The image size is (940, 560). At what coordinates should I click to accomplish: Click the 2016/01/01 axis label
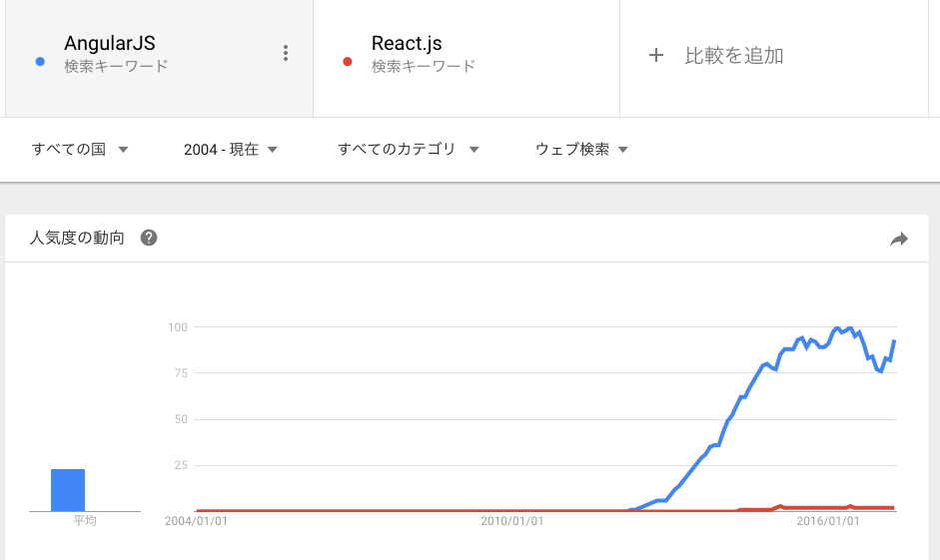click(827, 521)
